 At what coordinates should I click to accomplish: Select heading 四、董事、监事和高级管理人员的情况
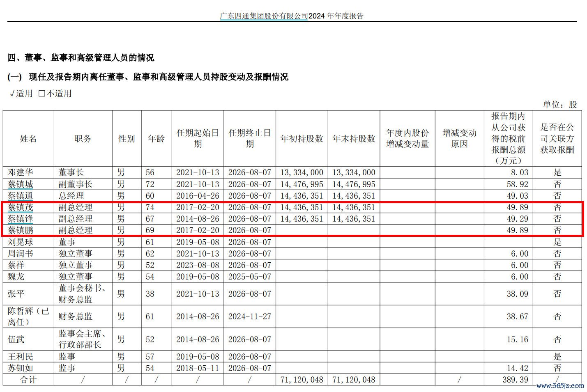(81, 58)
